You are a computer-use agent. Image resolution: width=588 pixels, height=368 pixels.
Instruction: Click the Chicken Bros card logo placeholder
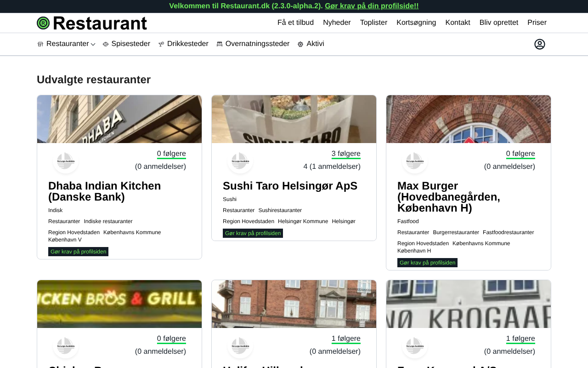[x=66, y=346]
